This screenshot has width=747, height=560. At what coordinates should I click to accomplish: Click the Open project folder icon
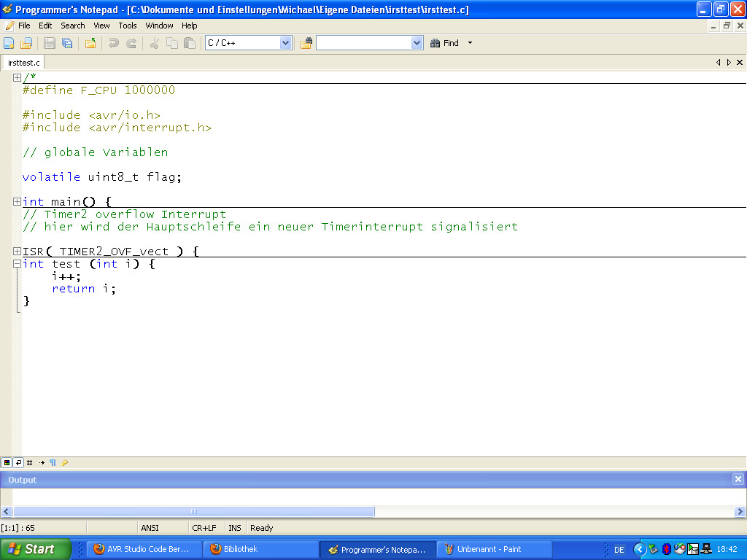click(x=90, y=43)
